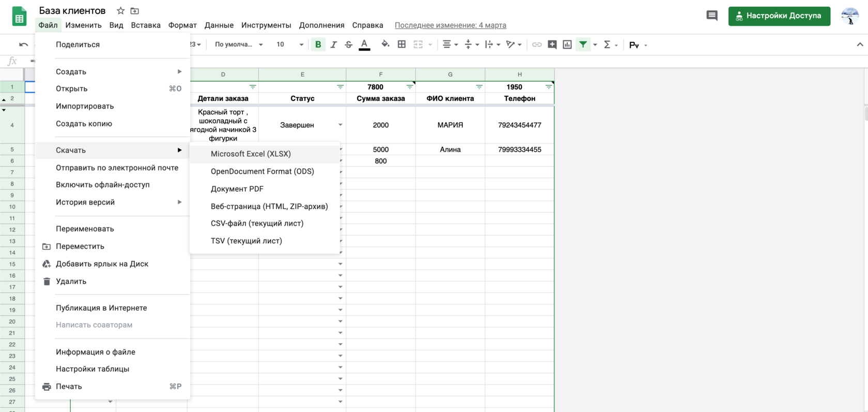Choose CSV-файл (текущий лист)
Screen dimensions: 868x412
(x=265, y=223)
